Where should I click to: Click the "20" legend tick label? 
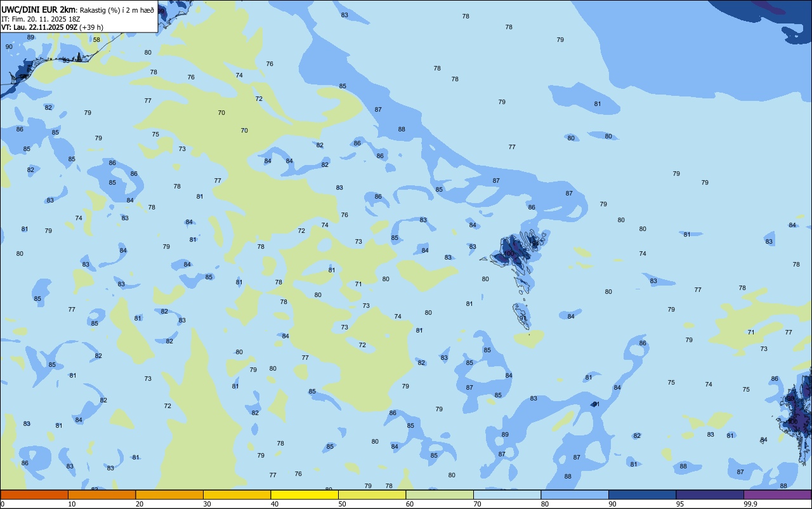coord(140,504)
